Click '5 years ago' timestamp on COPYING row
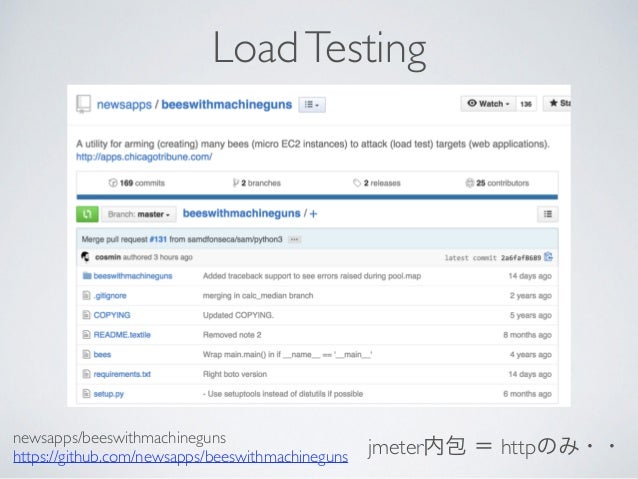638x479 pixels. pyautogui.click(x=531, y=315)
